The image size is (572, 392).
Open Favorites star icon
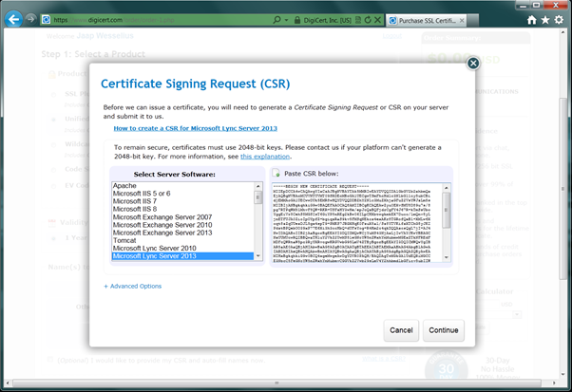tap(546, 19)
